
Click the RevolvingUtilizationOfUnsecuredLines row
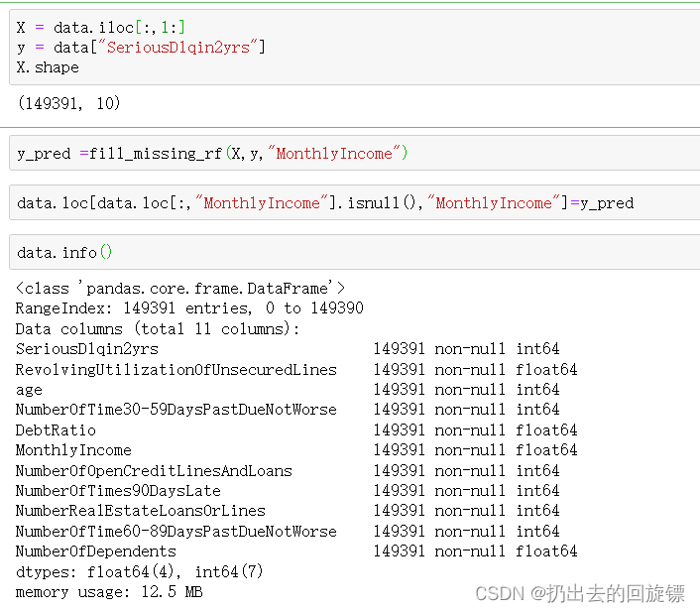coord(296,369)
